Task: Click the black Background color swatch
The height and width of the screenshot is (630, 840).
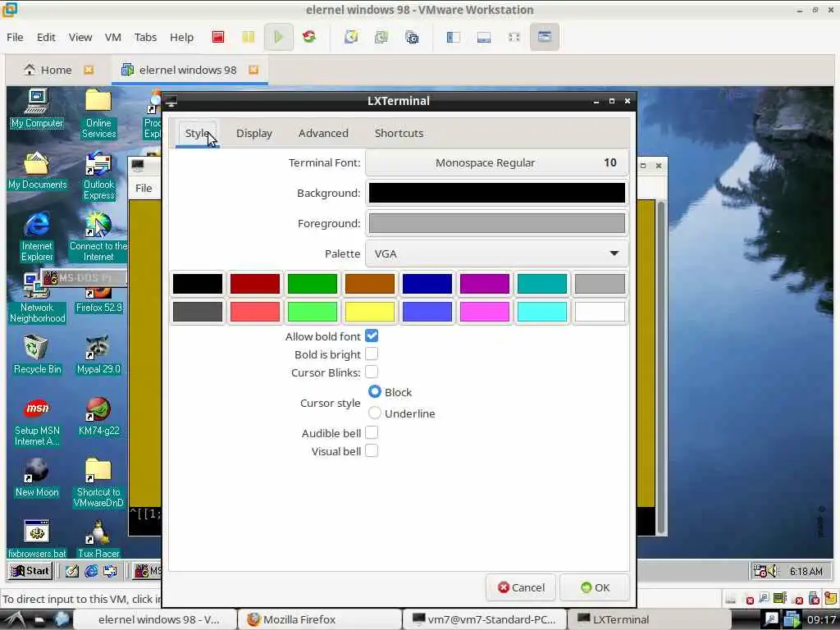Action: [x=496, y=193]
